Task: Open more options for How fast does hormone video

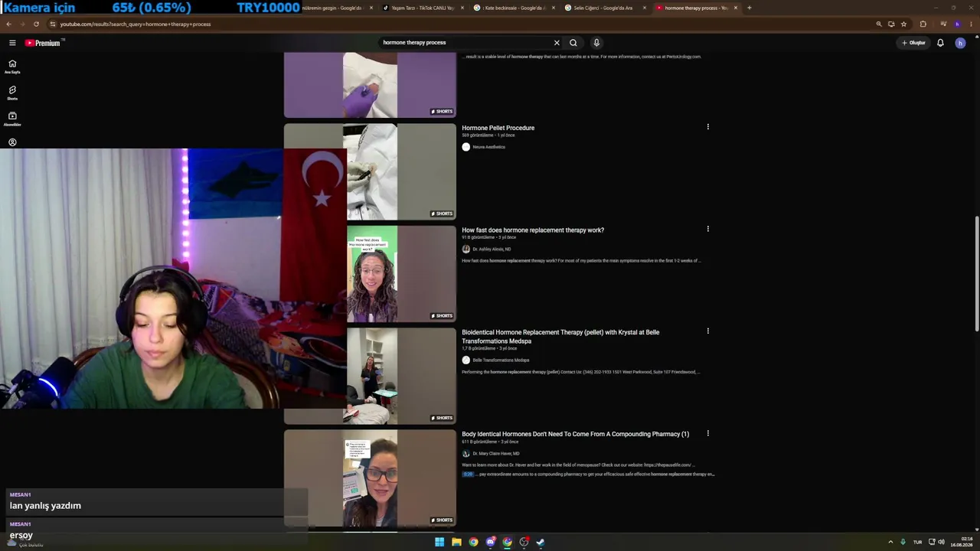Action: pyautogui.click(x=707, y=229)
